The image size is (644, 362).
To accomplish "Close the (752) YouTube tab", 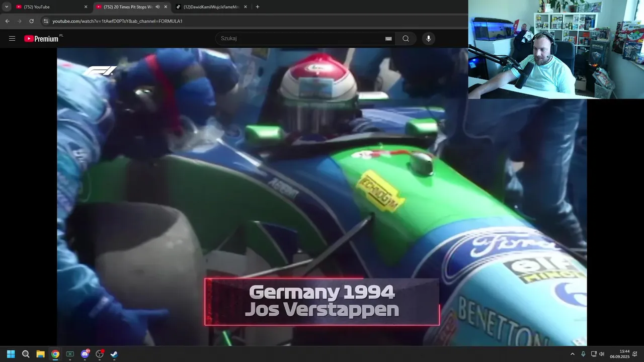I will click(x=86, y=7).
